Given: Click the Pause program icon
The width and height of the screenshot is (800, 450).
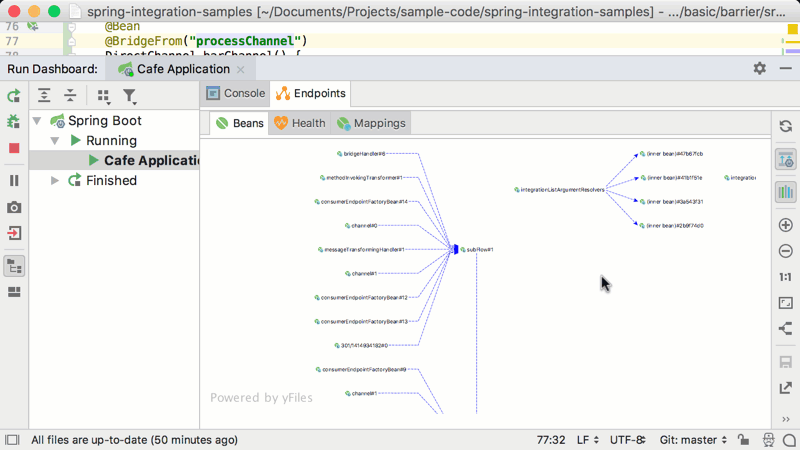Looking at the screenshot, I should pyautogui.click(x=14, y=181).
